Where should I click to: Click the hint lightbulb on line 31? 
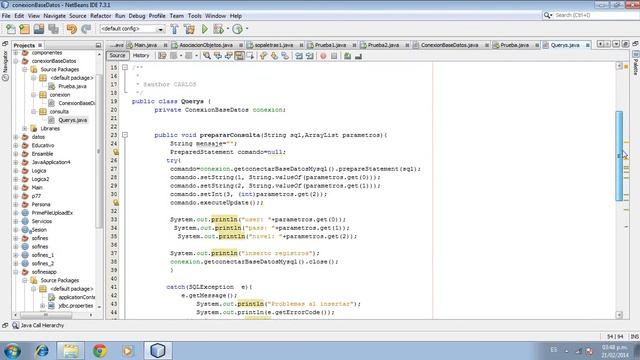[x=116, y=202]
